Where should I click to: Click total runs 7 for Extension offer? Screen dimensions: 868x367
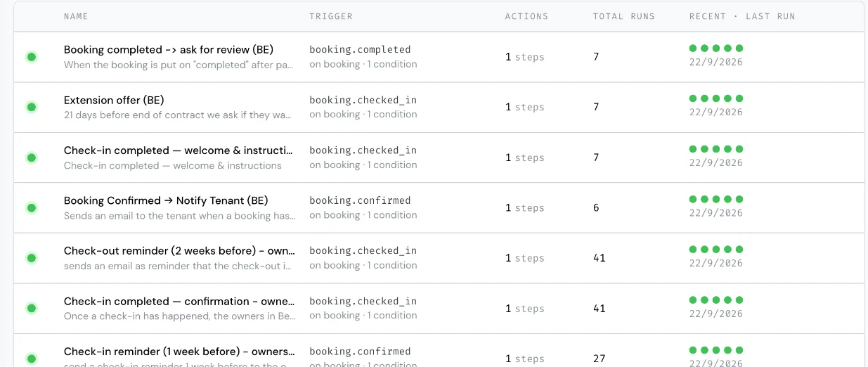point(596,107)
